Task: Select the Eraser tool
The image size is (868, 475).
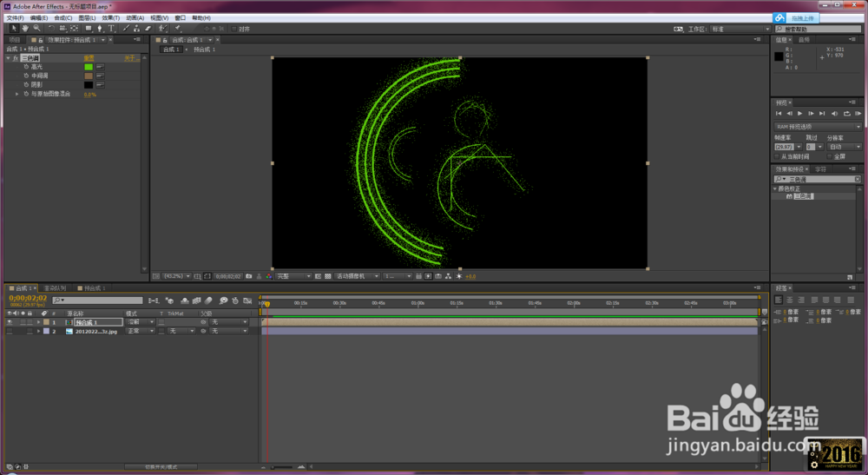Action: click(x=148, y=29)
